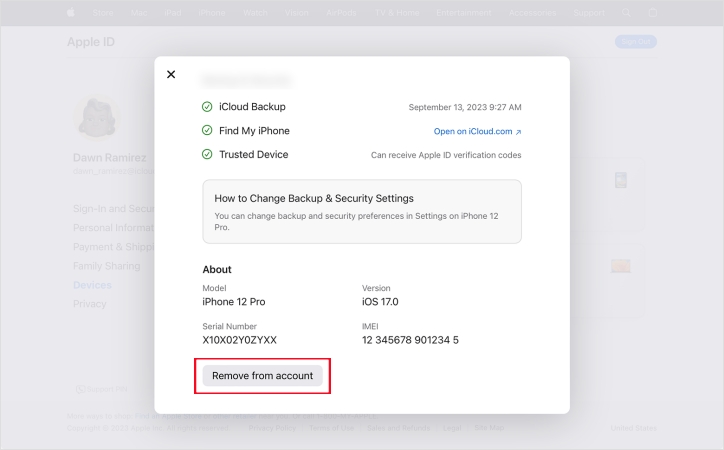Image resolution: width=724 pixels, height=450 pixels.
Task: Open the Accessories menu item
Action: coord(532,13)
